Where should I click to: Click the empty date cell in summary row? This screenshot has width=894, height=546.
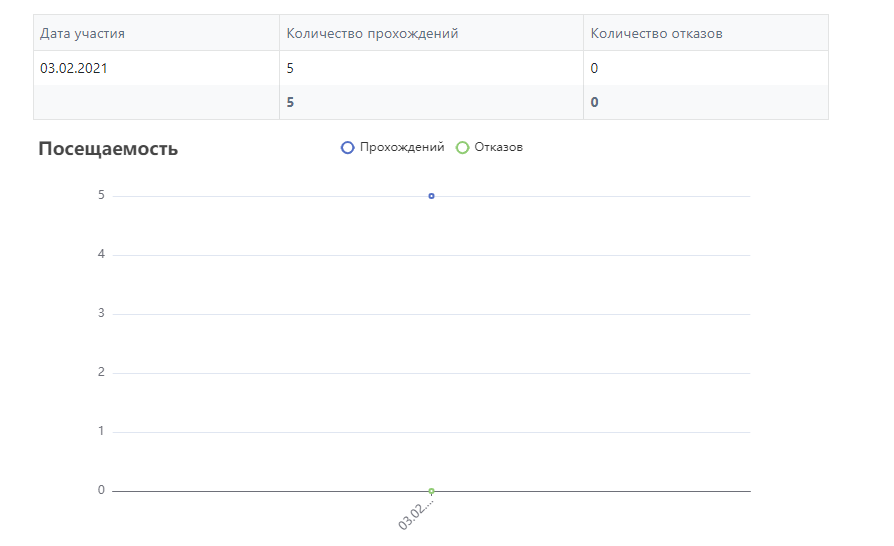click(x=156, y=102)
